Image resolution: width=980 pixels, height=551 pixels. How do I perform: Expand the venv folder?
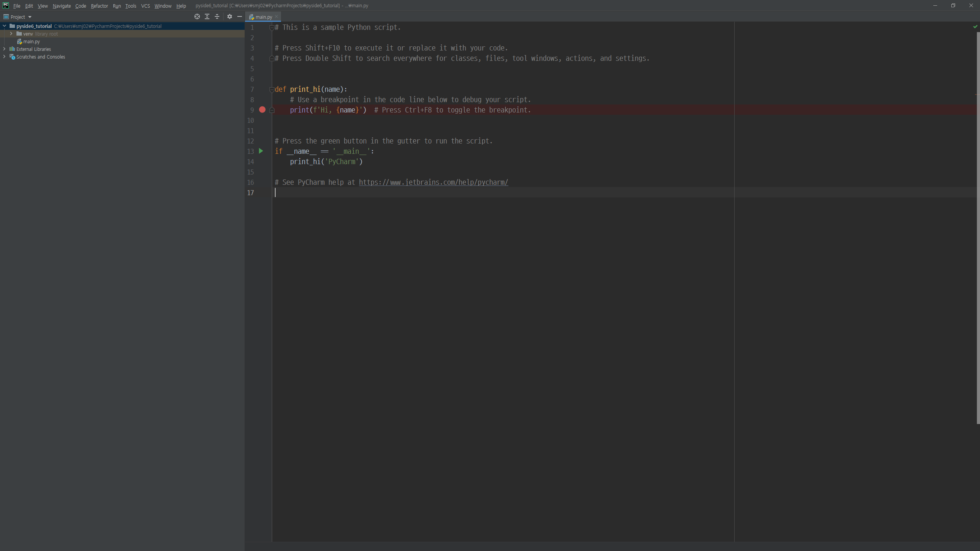point(11,34)
